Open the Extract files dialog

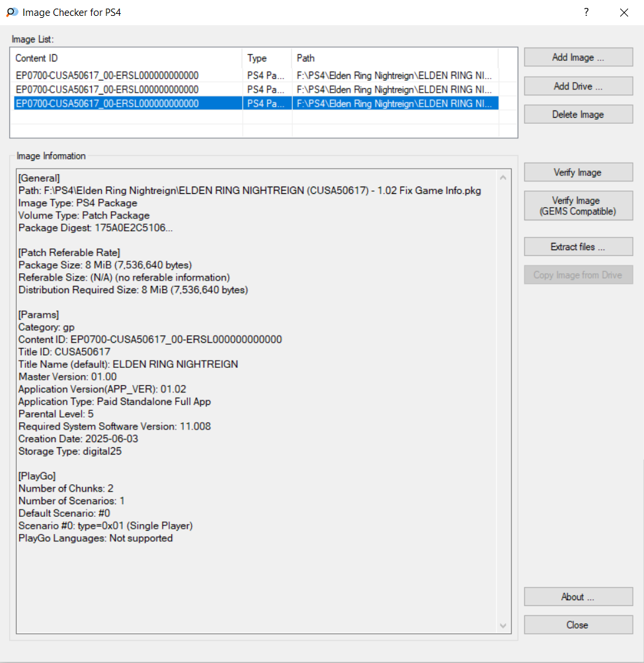(x=579, y=247)
